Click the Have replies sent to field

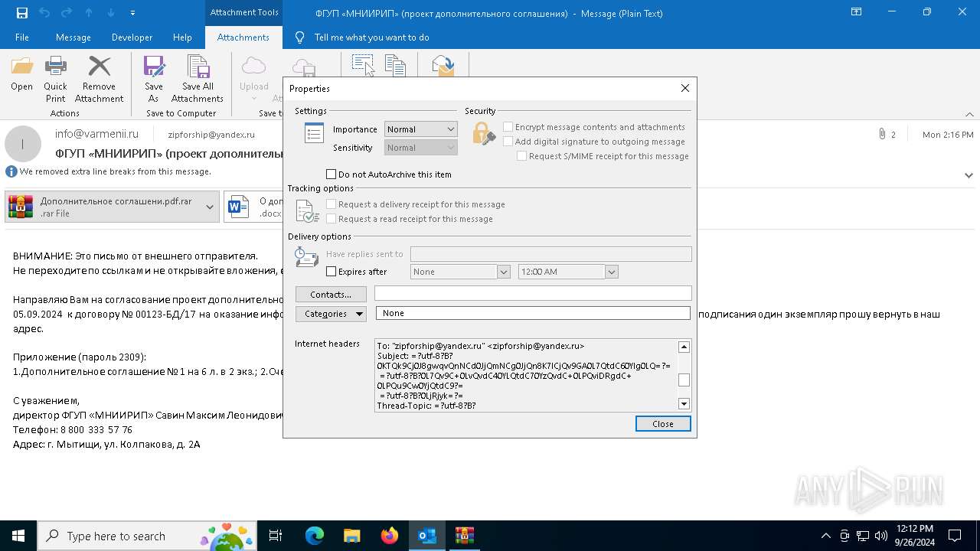click(x=550, y=254)
